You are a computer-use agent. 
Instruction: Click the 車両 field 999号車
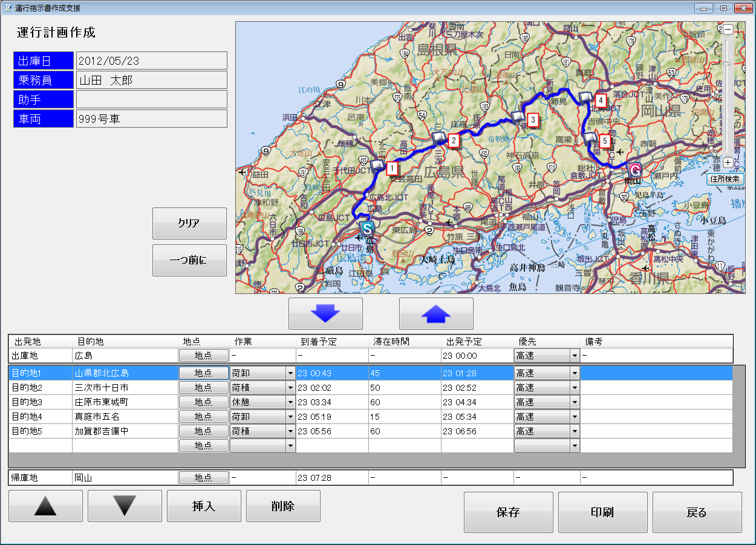(x=152, y=119)
